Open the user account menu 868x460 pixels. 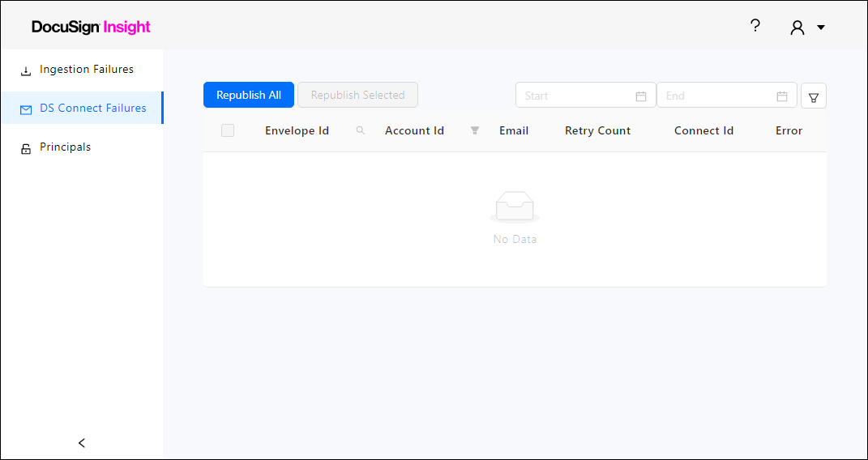pos(820,28)
